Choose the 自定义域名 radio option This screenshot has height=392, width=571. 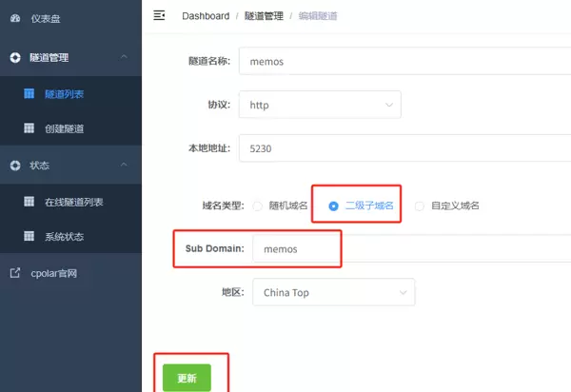(420, 206)
